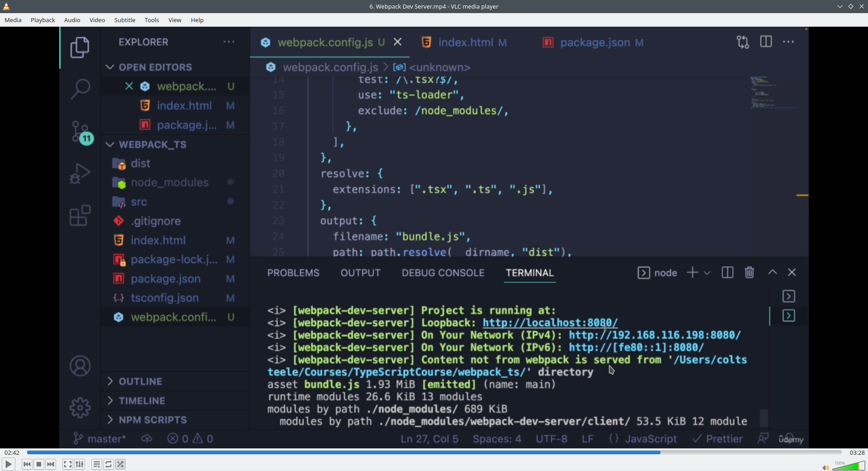
Task: Click the 02:42 elapsed time label
Action: pos(12,452)
